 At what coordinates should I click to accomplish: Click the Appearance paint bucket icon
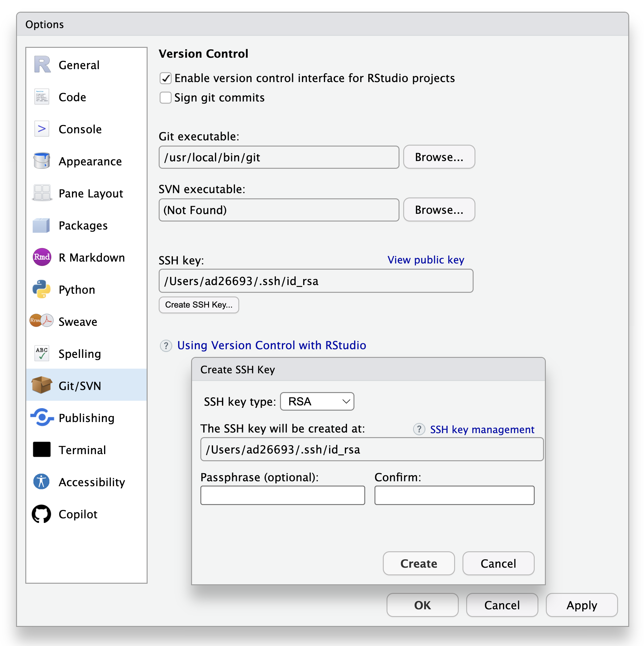click(41, 161)
